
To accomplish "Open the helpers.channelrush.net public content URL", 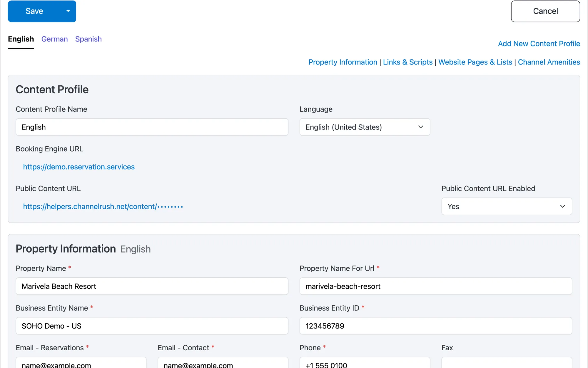I will 103,207.
